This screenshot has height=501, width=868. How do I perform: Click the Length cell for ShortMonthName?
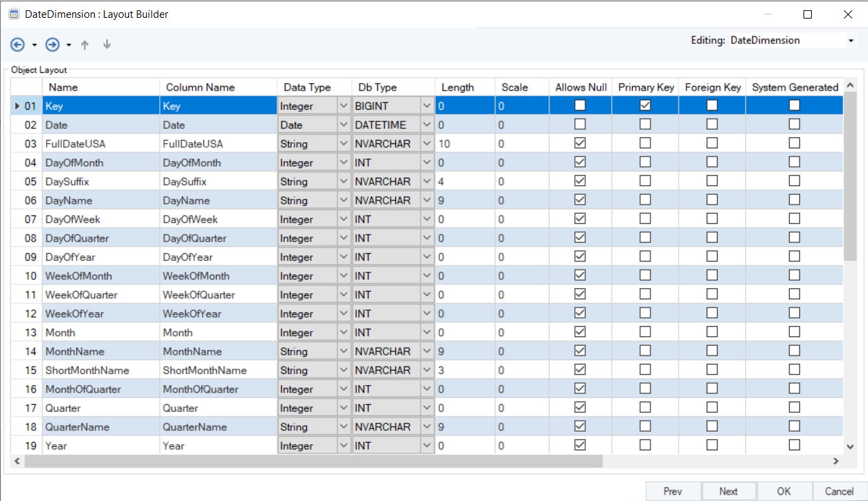(464, 370)
